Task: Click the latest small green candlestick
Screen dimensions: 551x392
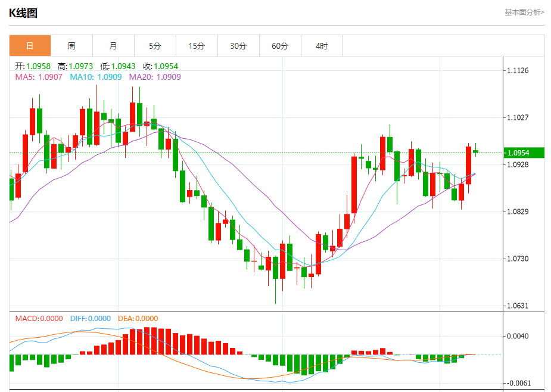Action: [x=476, y=151]
